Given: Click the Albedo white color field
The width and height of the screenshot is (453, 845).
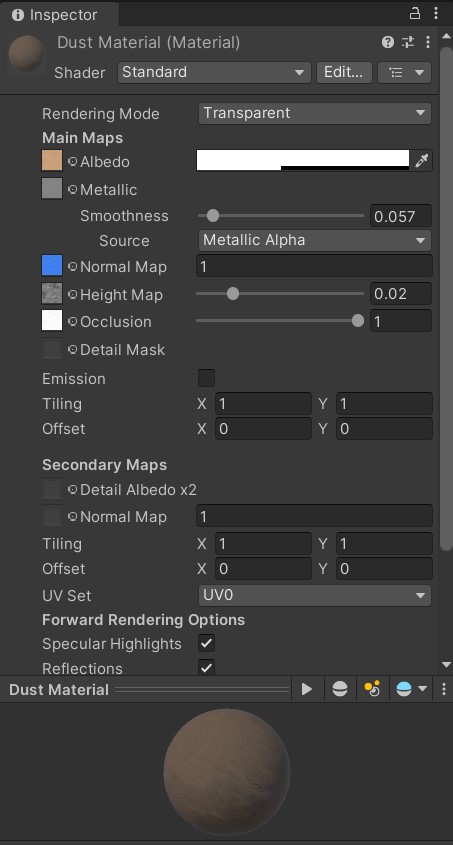Looking at the screenshot, I should pyautogui.click(x=303, y=161).
